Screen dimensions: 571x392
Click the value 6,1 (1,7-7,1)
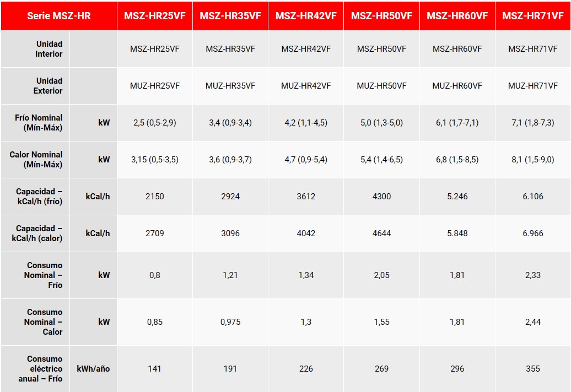(x=457, y=123)
